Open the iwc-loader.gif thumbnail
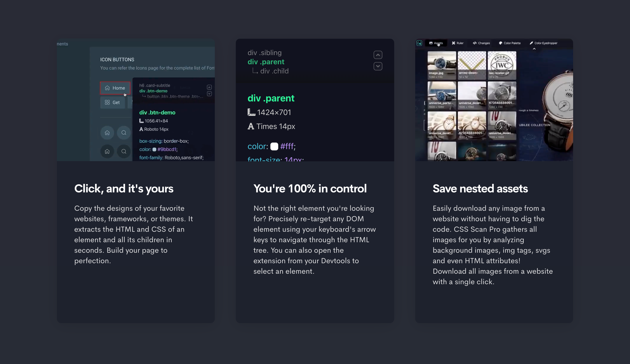The width and height of the screenshot is (630, 364). click(x=502, y=65)
